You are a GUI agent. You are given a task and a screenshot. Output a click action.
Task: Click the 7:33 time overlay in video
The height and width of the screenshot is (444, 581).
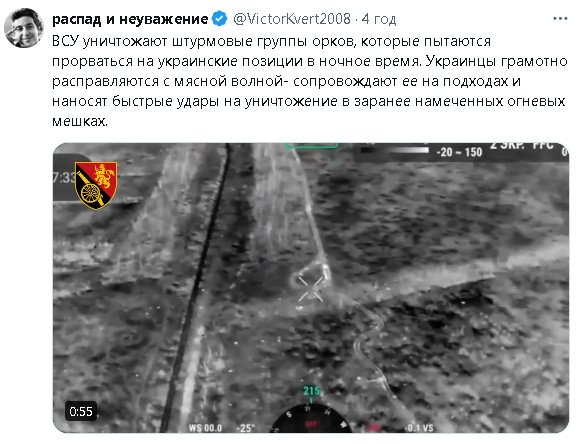tap(64, 178)
